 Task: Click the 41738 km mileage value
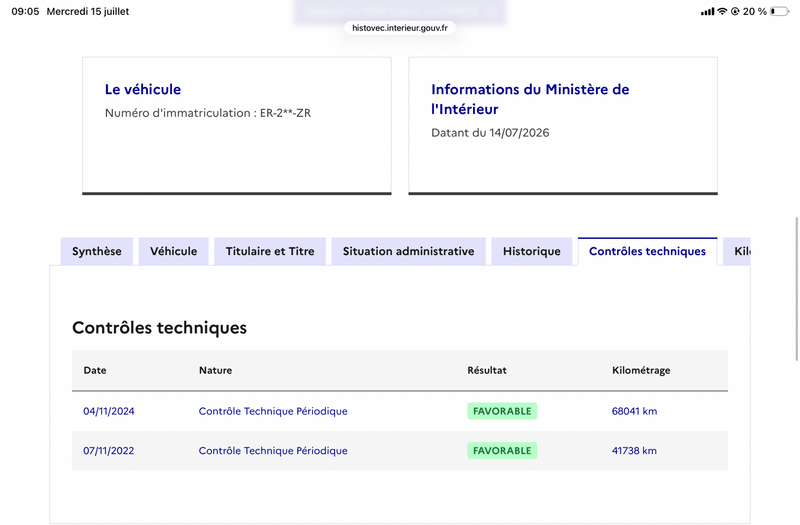click(x=634, y=451)
